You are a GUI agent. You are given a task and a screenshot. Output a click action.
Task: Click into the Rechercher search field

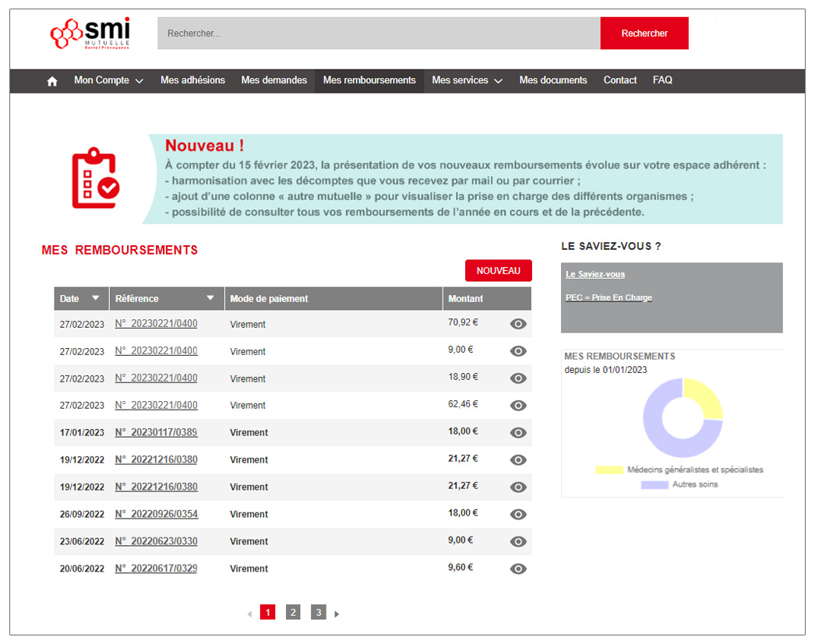click(379, 33)
